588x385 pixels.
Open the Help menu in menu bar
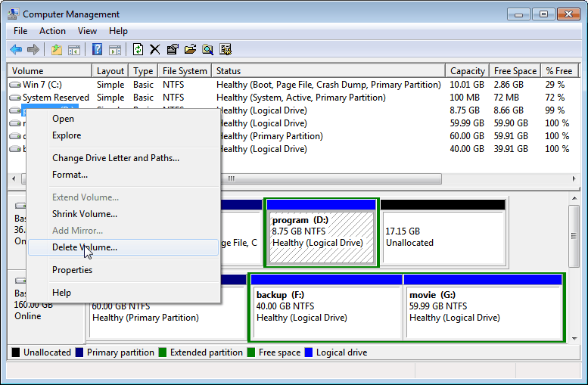119,31
